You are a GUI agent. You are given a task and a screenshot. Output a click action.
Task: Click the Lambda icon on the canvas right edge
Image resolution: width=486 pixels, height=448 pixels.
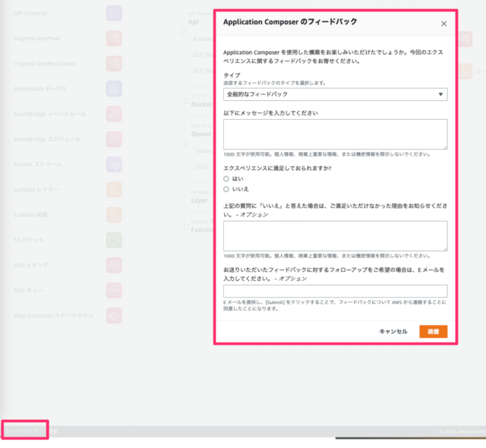pos(465,71)
